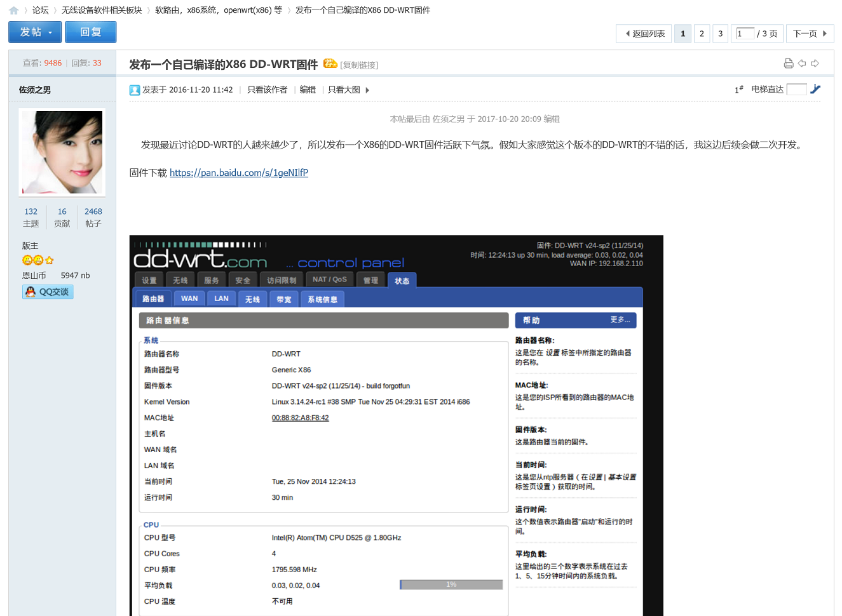Select the 系统信息 sub-tab

(x=322, y=298)
